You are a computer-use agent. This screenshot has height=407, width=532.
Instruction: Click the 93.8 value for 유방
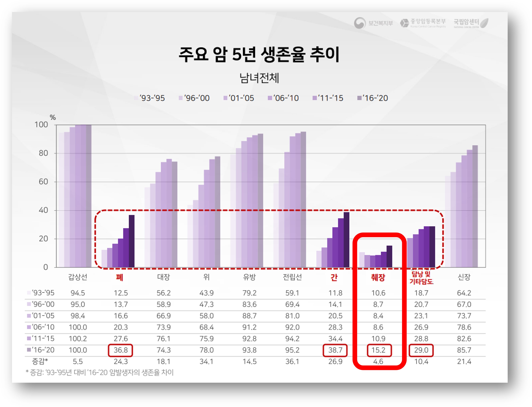[x=249, y=350]
